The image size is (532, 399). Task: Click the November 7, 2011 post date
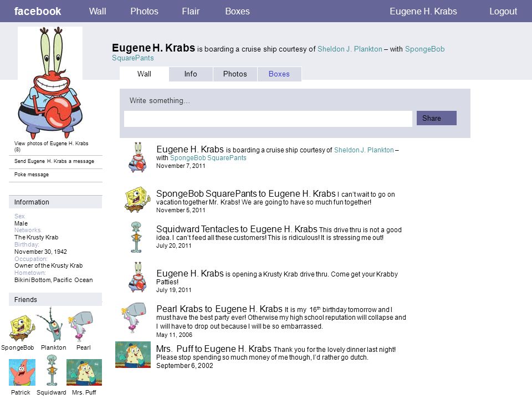coord(181,166)
